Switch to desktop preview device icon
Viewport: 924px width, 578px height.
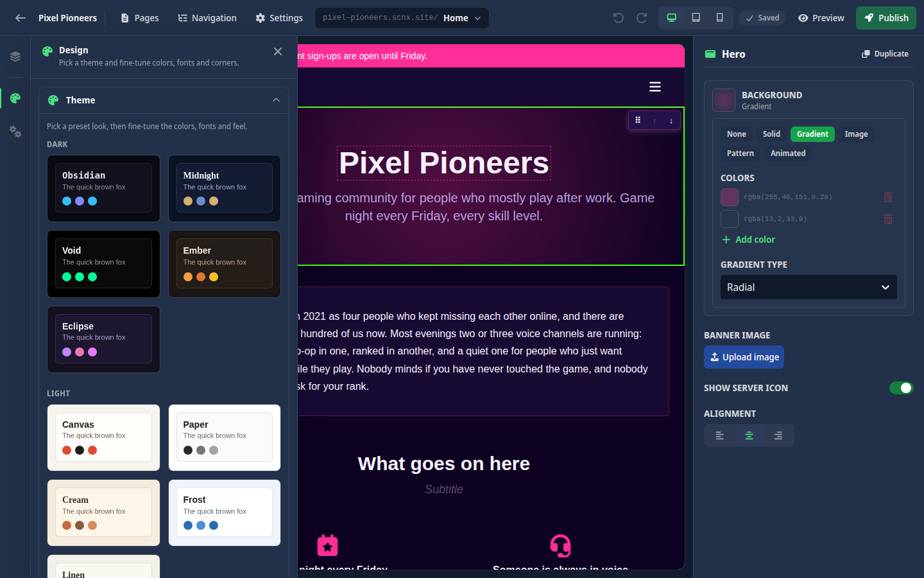672,18
